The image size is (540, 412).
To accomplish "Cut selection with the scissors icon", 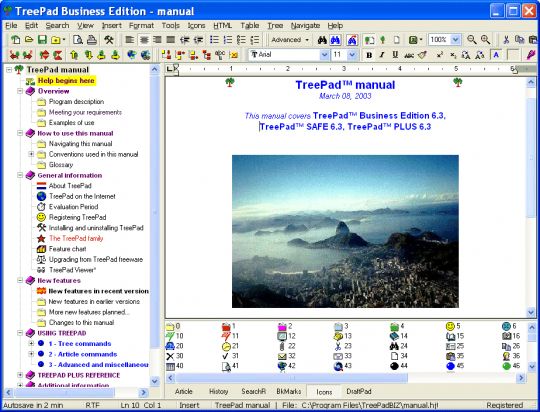I will click(x=506, y=40).
